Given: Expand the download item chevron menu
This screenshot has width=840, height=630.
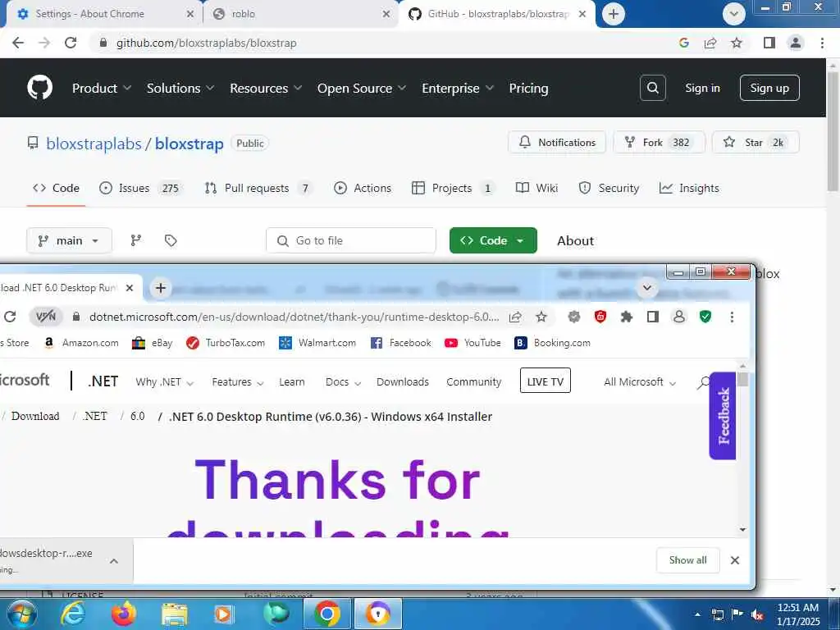Looking at the screenshot, I should (x=113, y=561).
